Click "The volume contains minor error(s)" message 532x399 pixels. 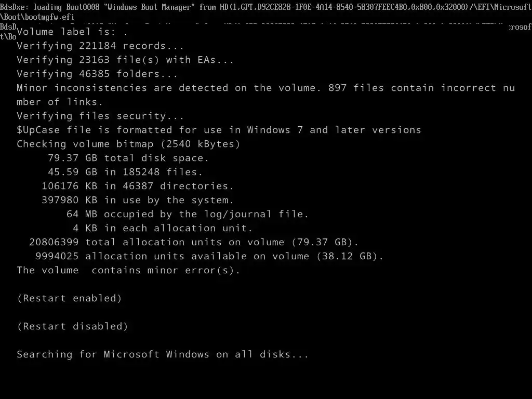pyautogui.click(x=128, y=270)
